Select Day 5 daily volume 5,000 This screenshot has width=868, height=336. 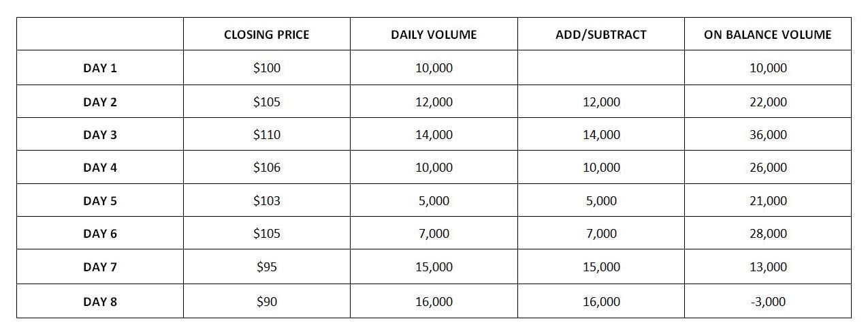(x=434, y=201)
